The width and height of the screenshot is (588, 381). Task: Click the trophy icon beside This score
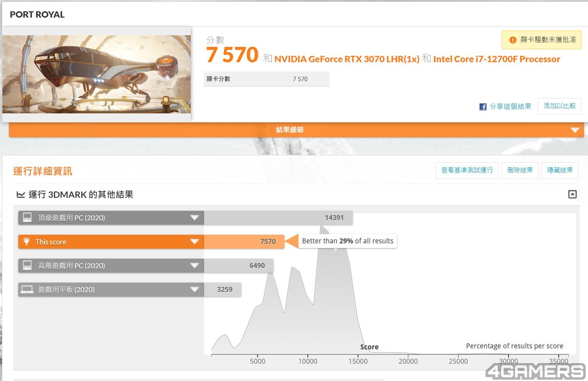pos(27,241)
